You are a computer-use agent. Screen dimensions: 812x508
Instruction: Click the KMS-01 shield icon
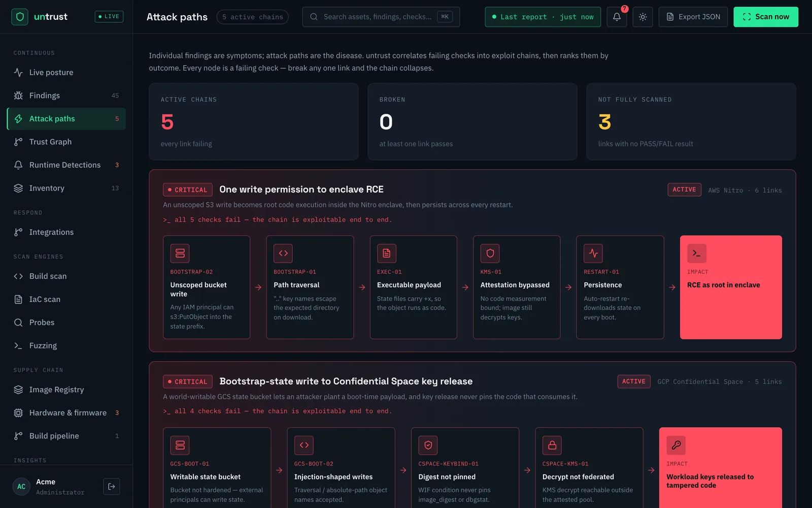(x=490, y=253)
